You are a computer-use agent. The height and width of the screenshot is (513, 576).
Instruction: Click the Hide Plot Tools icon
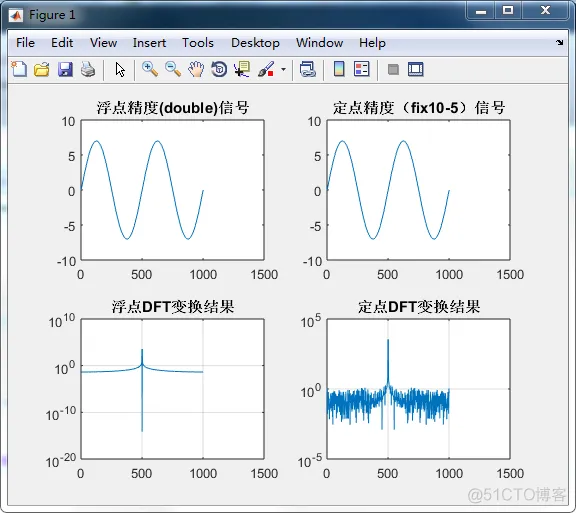click(393, 69)
